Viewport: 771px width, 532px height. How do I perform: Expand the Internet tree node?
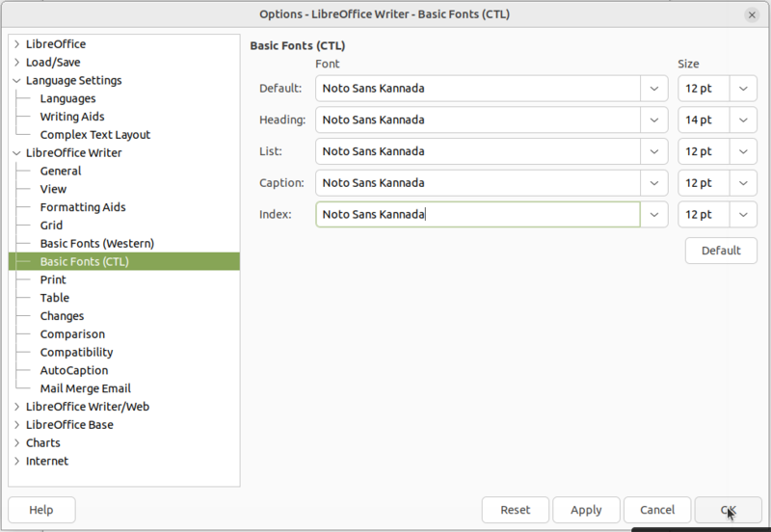coord(16,462)
